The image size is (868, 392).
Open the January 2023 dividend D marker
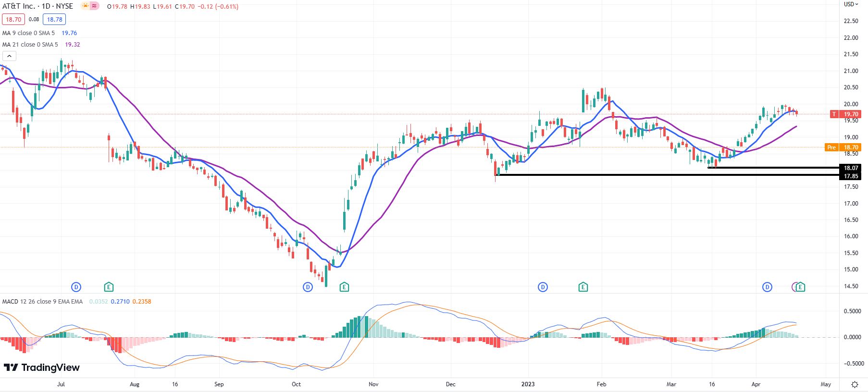point(543,287)
